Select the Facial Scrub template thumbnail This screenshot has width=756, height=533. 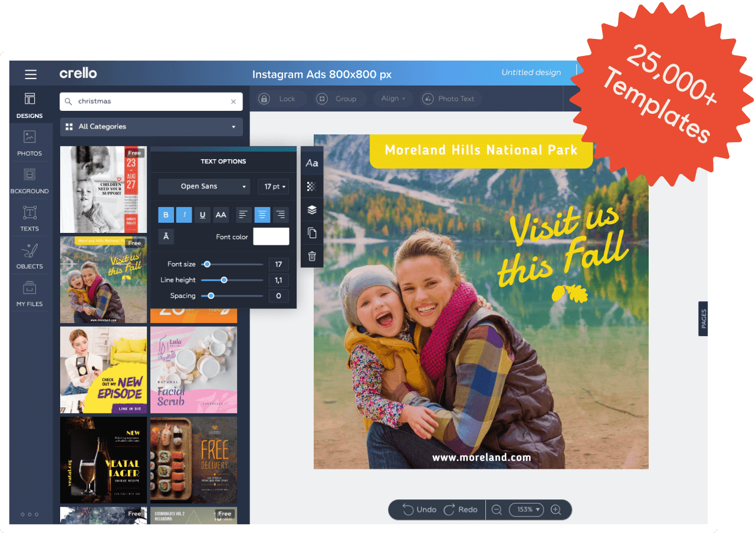click(193, 370)
